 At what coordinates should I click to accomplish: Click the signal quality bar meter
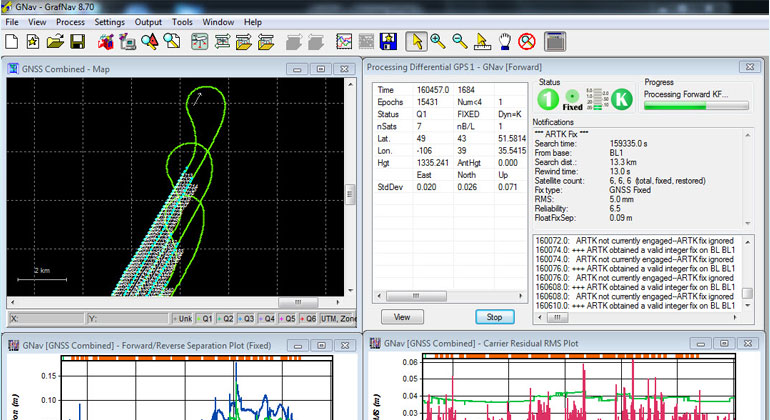[598, 100]
